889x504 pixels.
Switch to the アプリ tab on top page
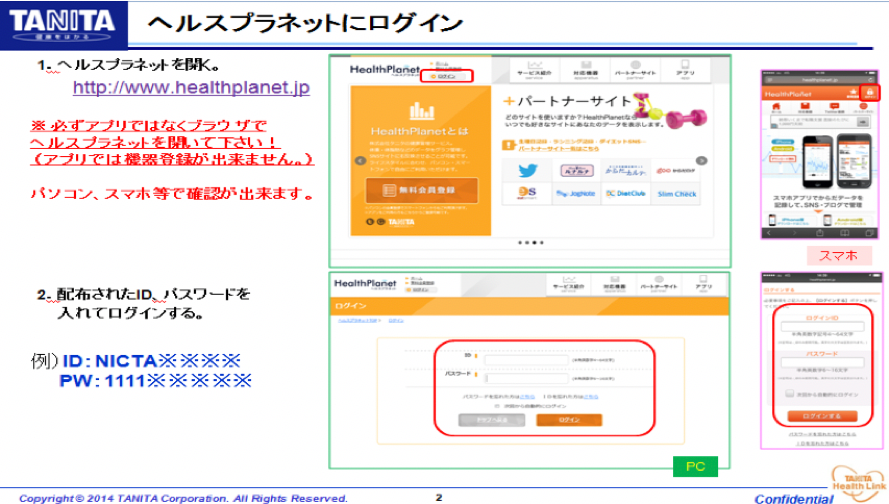pos(685,72)
